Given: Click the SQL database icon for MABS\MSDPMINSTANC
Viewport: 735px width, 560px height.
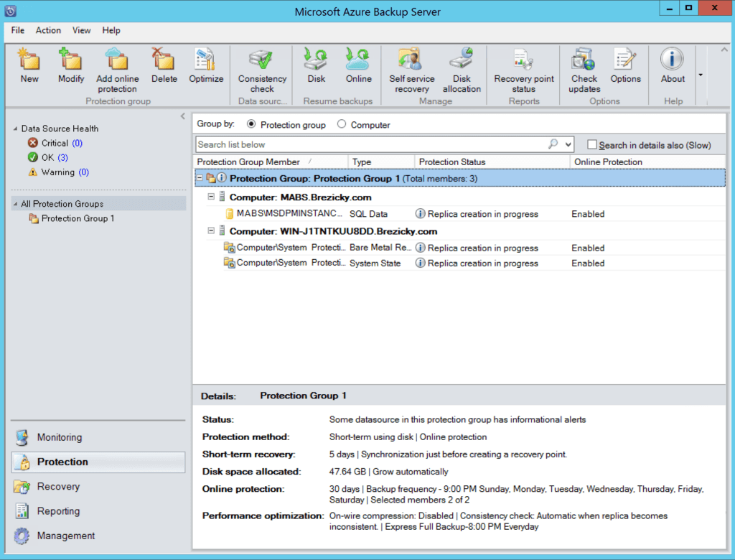Looking at the screenshot, I should click(x=229, y=214).
